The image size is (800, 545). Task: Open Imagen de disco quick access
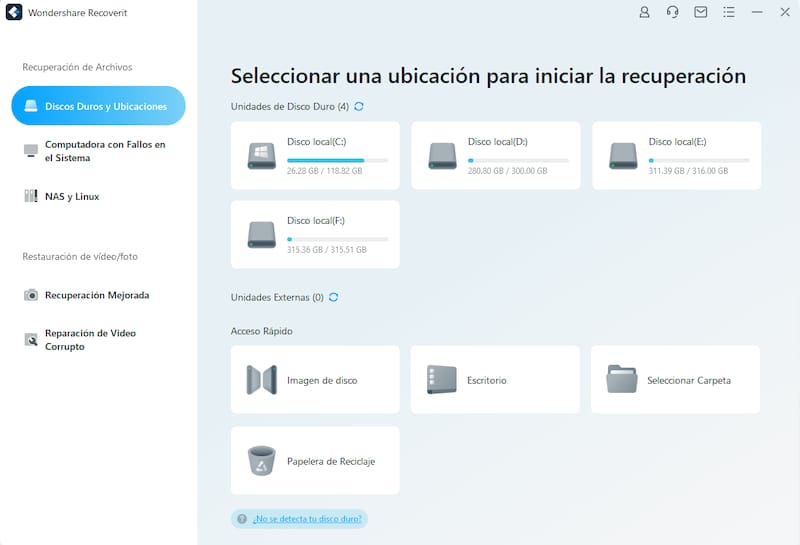[x=315, y=380]
